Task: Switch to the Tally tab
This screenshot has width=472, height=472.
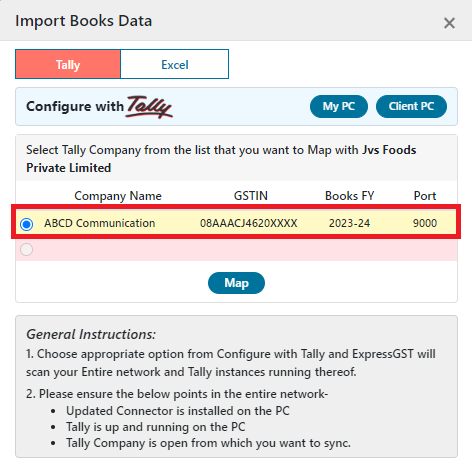Action: click(68, 64)
